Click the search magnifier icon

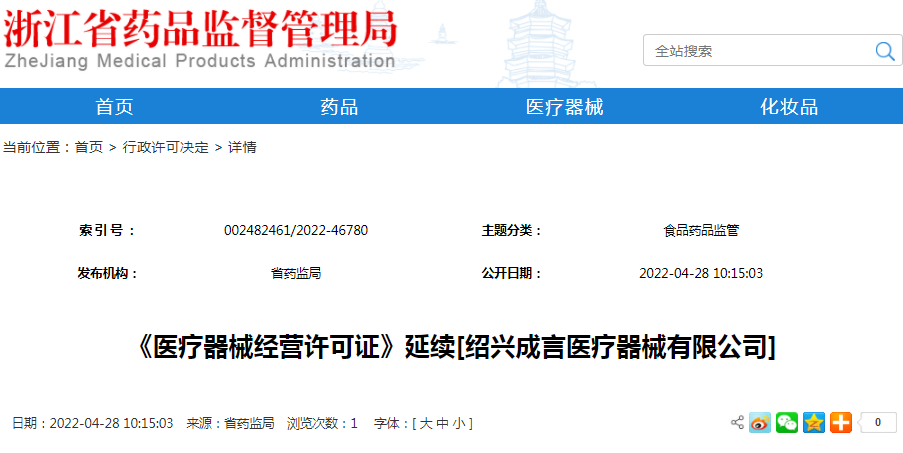(x=885, y=51)
